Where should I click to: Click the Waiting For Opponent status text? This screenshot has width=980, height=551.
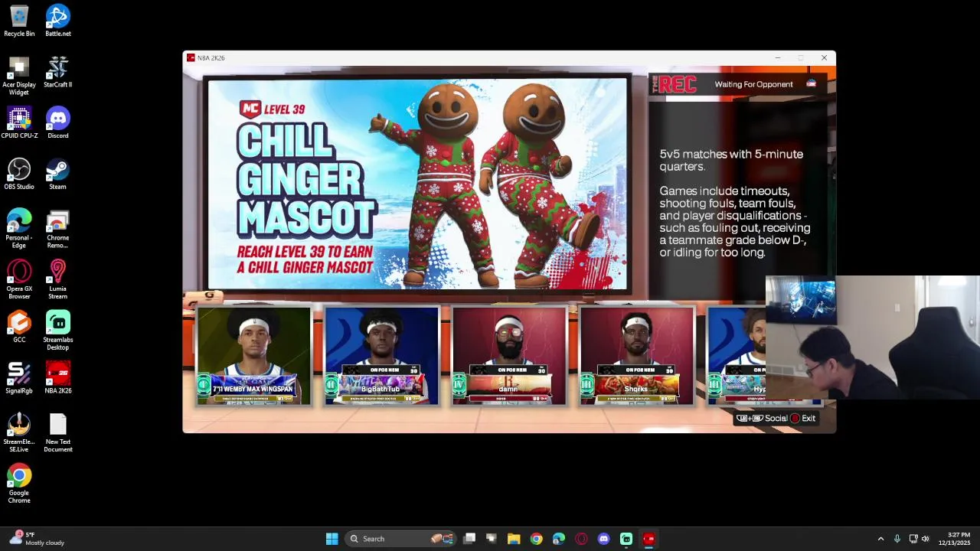pos(753,84)
